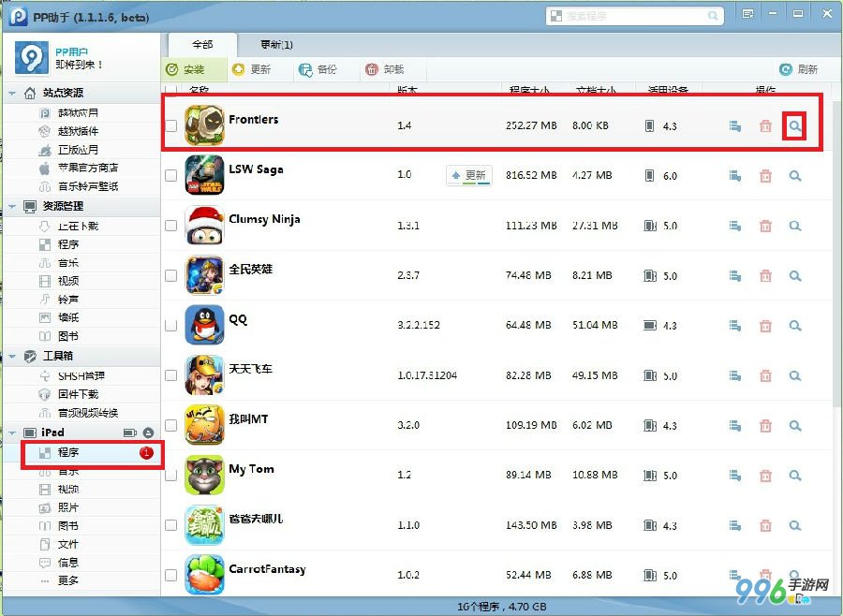
Task: Click the eject icon beside iPad
Action: [x=148, y=433]
